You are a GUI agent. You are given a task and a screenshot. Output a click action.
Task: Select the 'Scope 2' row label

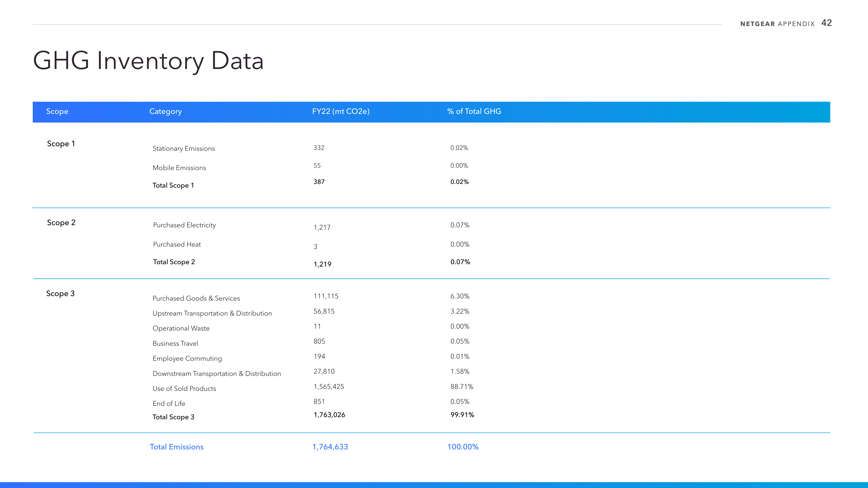(61, 223)
